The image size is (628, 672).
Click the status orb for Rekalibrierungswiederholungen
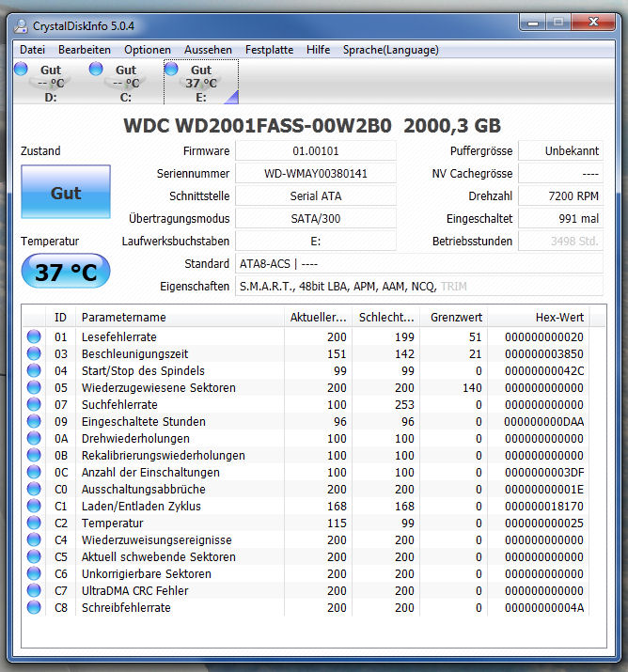point(34,455)
